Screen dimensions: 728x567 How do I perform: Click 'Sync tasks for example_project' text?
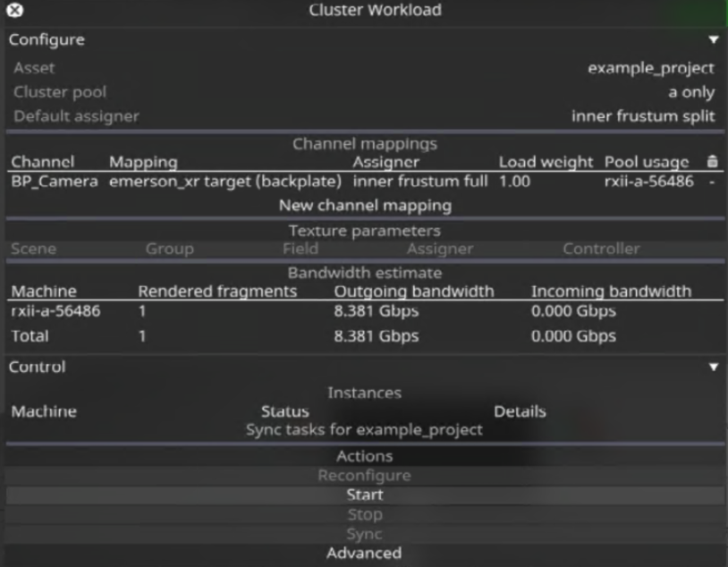click(x=365, y=430)
